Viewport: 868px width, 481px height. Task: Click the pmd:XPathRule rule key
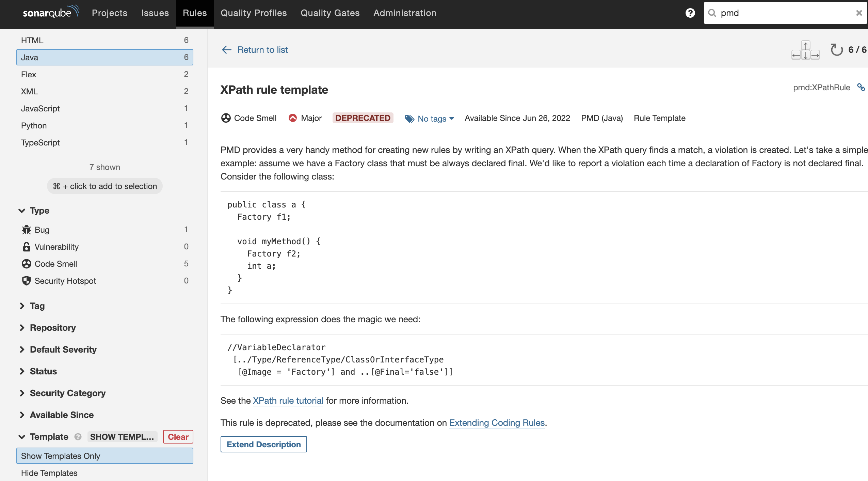(x=821, y=88)
